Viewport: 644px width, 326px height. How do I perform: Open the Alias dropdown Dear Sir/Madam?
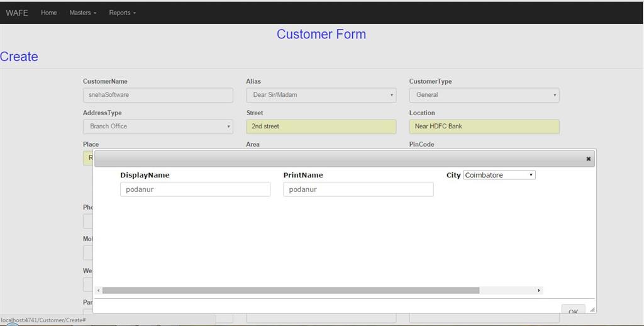coord(321,95)
